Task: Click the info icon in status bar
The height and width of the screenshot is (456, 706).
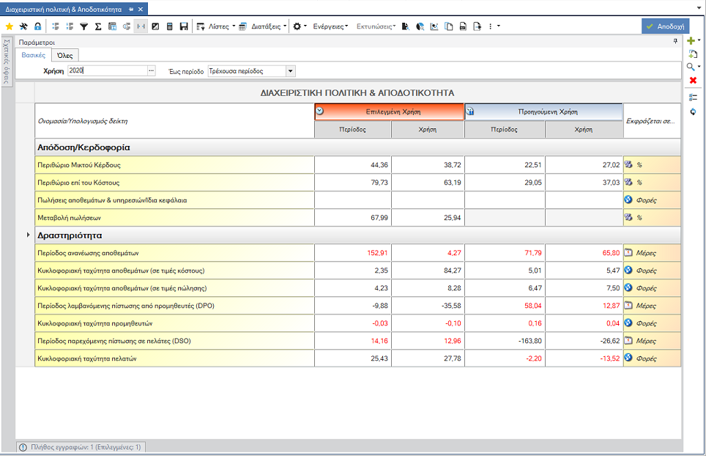Action: [23, 447]
